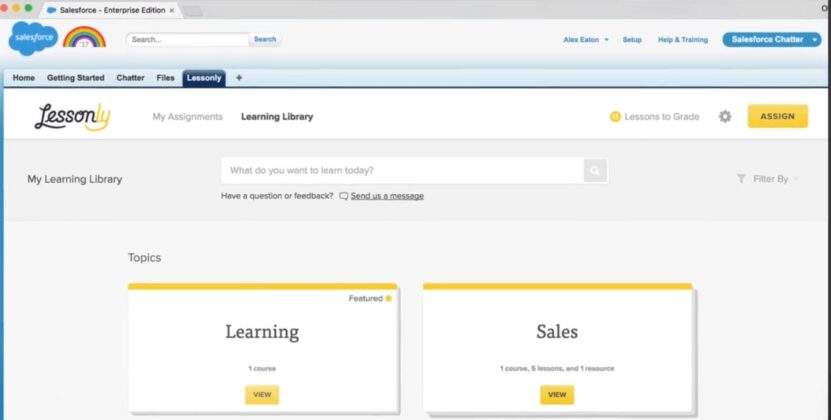The image size is (831, 420).
Task: Close the Salesforce browser tab
Action: (x=172, y=10)
